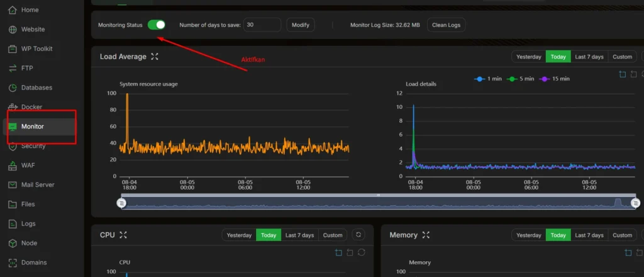
Task: Click the Load details chart title
Action: coord(421,84)
